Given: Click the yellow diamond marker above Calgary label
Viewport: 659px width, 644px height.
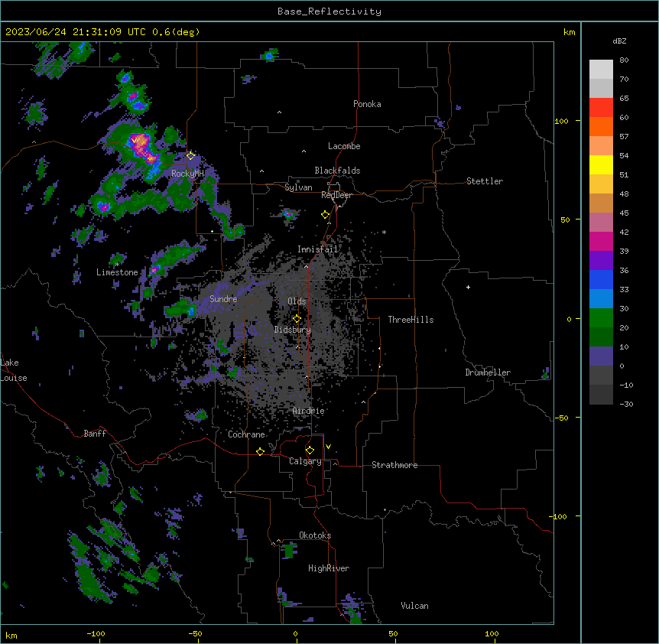Looking at the screenshot, I should tap(310, 450).
